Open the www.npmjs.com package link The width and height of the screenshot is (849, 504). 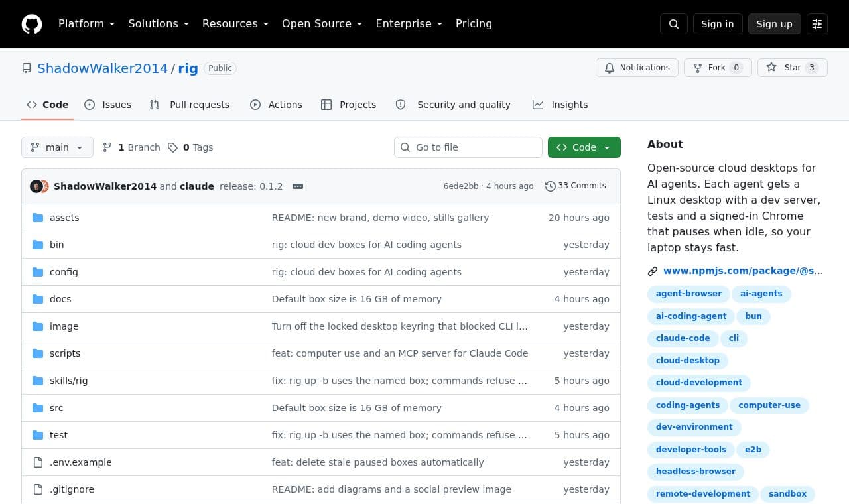pos(743,271)
